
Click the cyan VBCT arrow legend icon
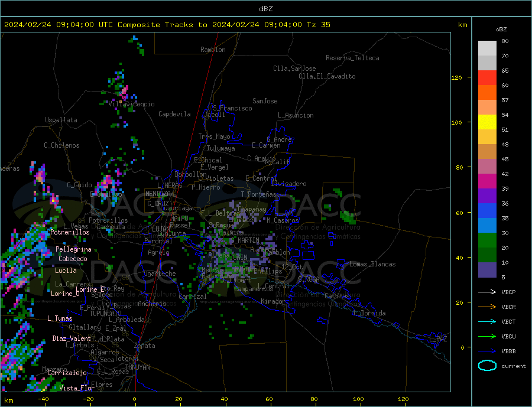[487, 321]
